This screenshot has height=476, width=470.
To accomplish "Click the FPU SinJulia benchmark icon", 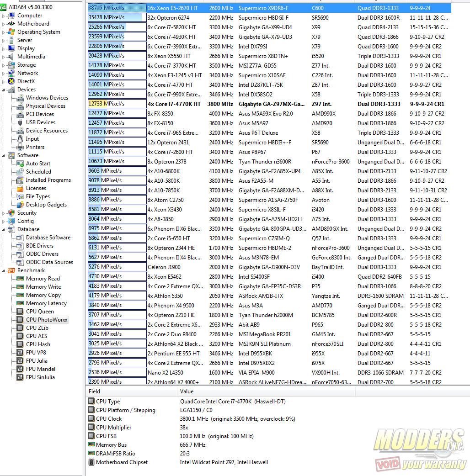I will point(20,377).
